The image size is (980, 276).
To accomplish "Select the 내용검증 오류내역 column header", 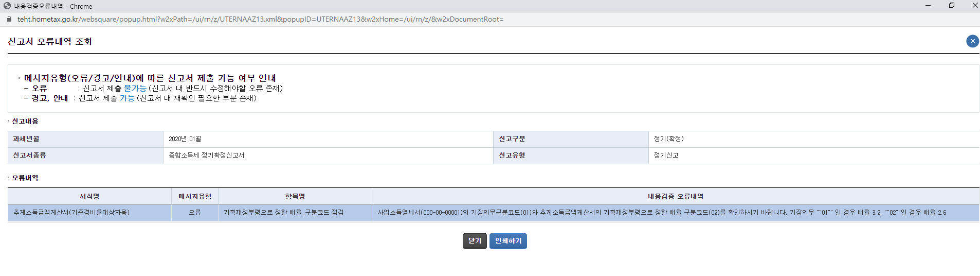I will (676, 197).
